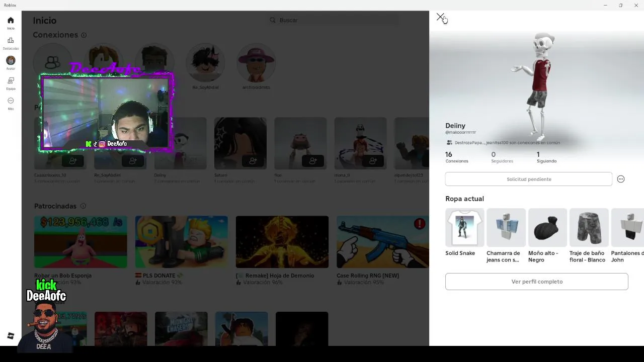Open the archiboldmito connection avatar
The height and width of the screenshot is (362, 644).
click(256, 62)
